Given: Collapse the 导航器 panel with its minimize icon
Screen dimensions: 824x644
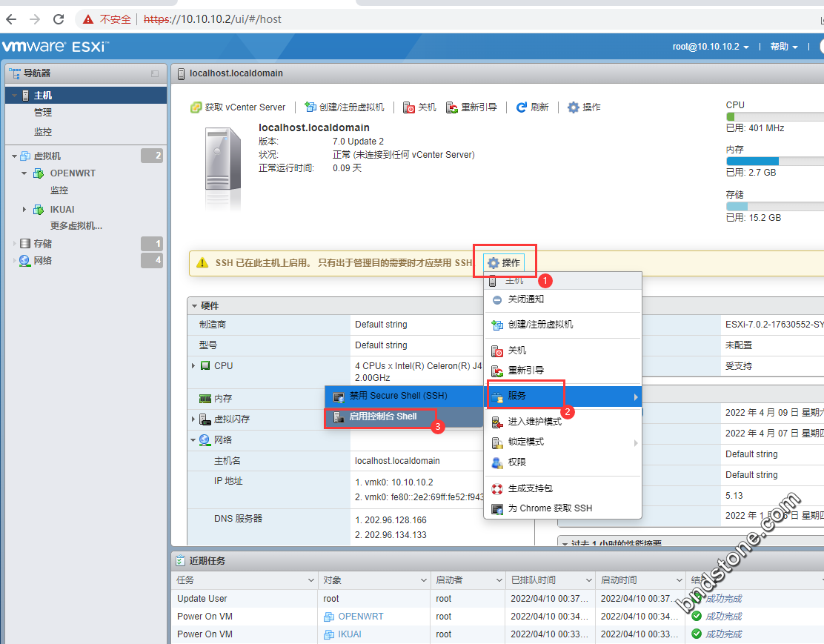Looking at the screenshot, I should click(x=155, y=73).
